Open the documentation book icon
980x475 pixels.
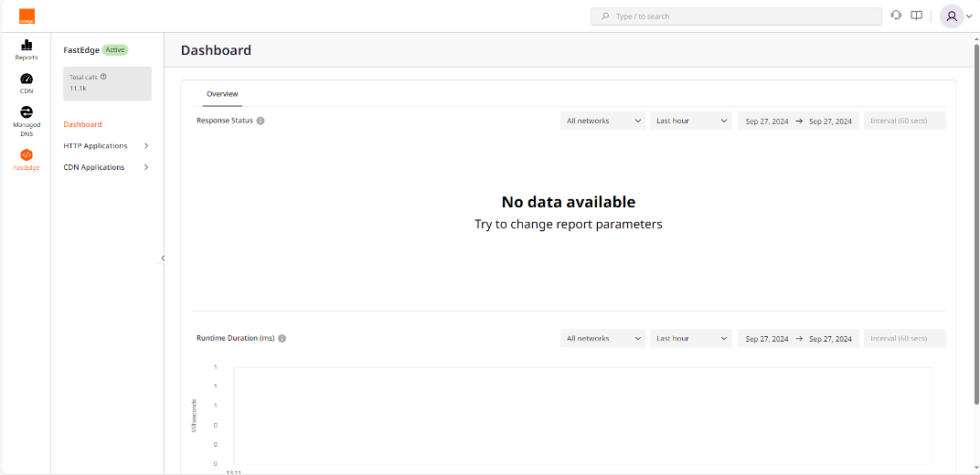917,16
